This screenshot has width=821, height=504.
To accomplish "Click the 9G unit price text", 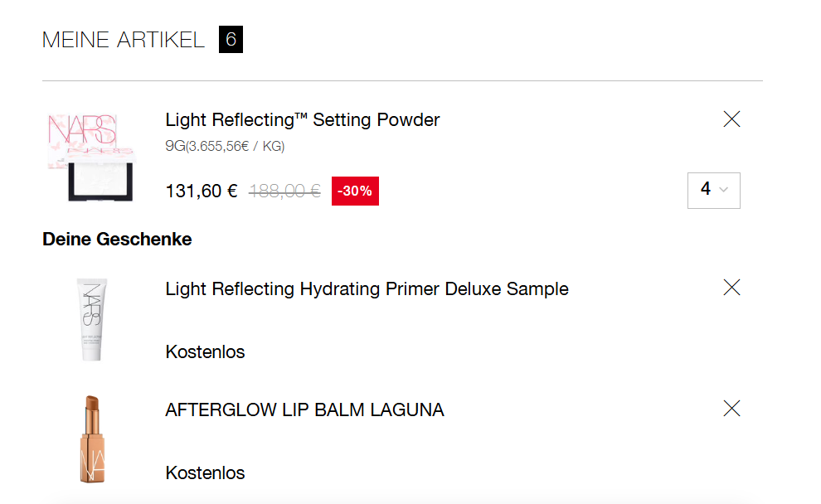I will click(x=225, y=147).
